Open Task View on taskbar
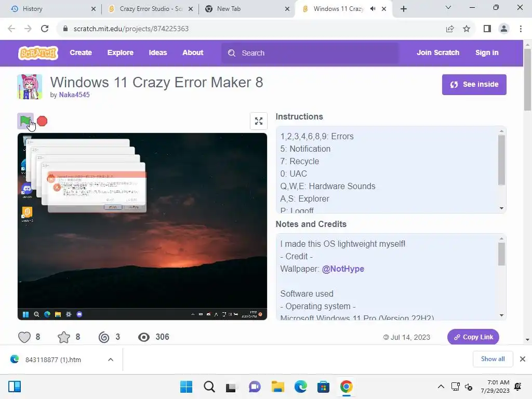The height and width of the screenshot is (399, 532). point(231,387)
